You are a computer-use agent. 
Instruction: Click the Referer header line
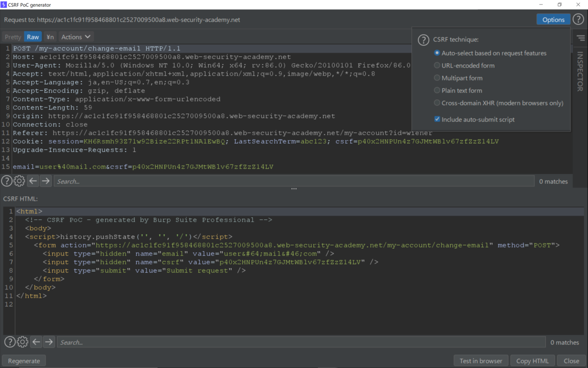pos(222,133)
